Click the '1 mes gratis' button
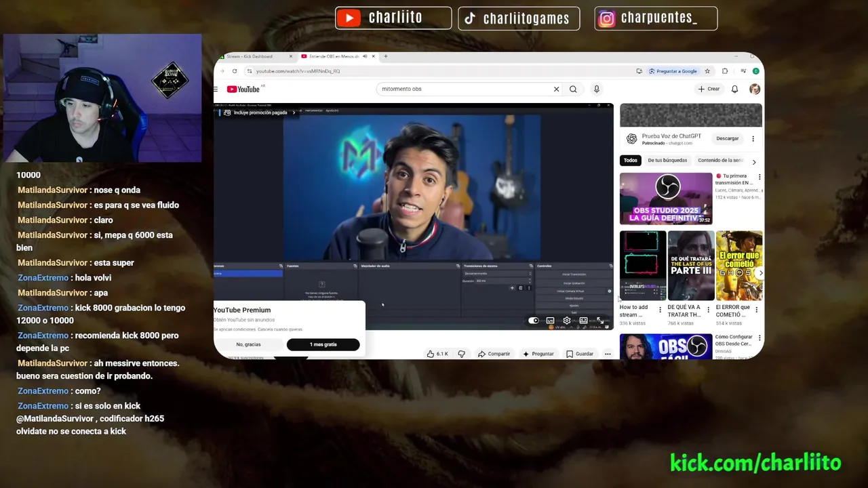Screen dimensions: 868x488 point(323,344)
